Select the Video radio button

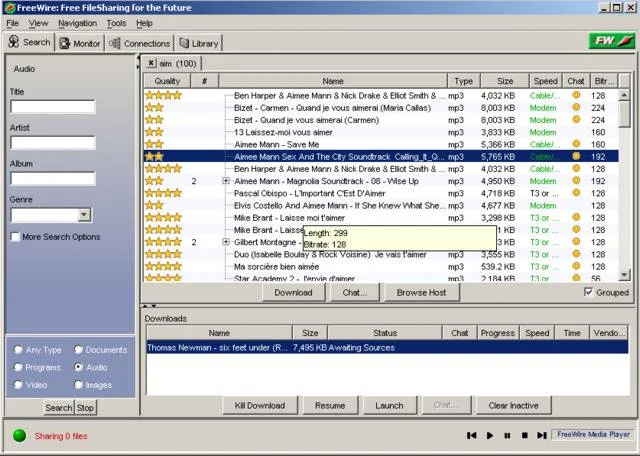pos(18,385)
